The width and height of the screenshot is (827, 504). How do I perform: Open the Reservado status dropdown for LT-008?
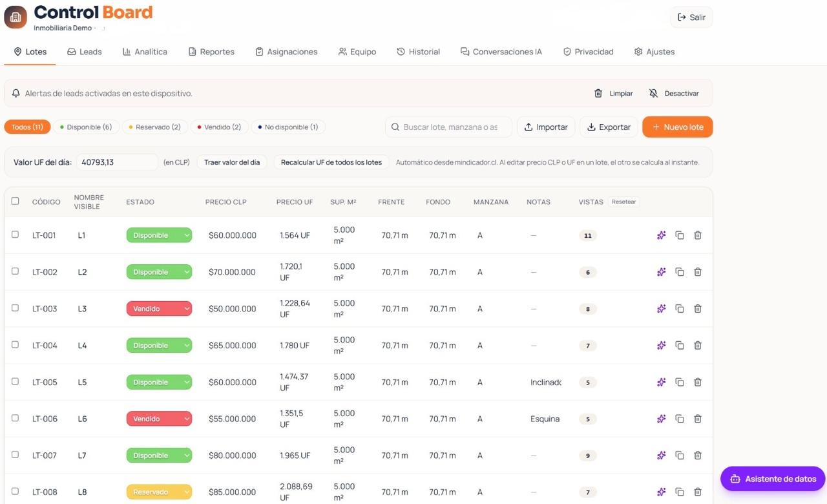pos(159,492)
